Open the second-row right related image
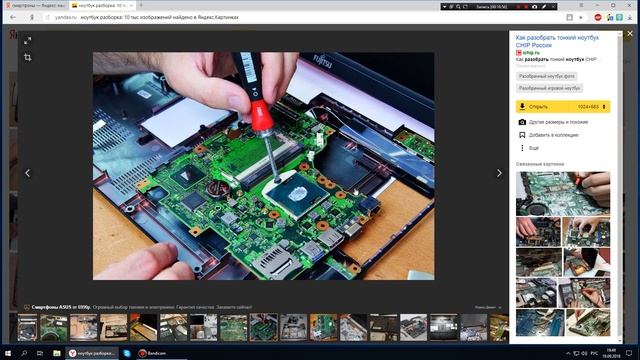The image size is (640, 360). pyautogui.click(x=586, y=232)
